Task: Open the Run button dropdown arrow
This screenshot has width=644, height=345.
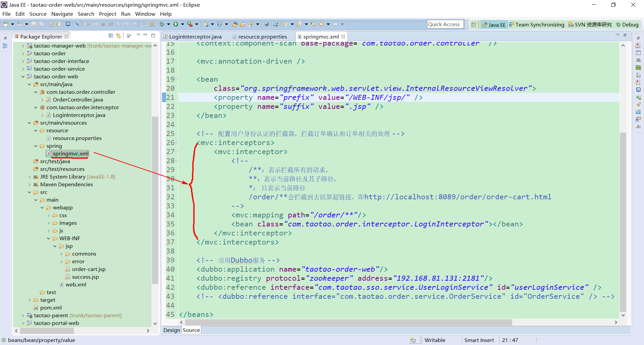Action: pos(182,24)
